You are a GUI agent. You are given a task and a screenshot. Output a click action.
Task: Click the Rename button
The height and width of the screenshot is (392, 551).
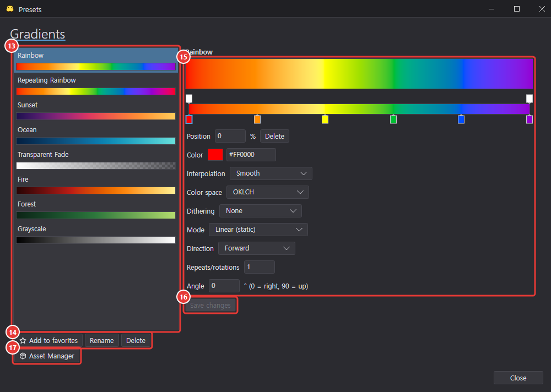[x=101, y=340]
